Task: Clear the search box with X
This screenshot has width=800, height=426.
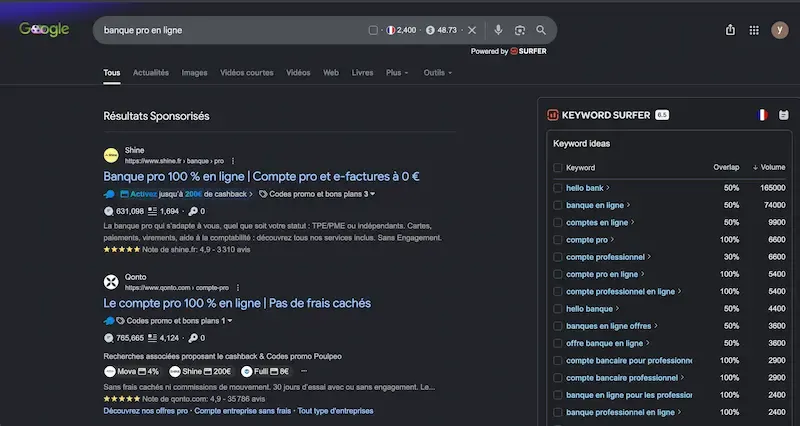Action: point(472,30)
